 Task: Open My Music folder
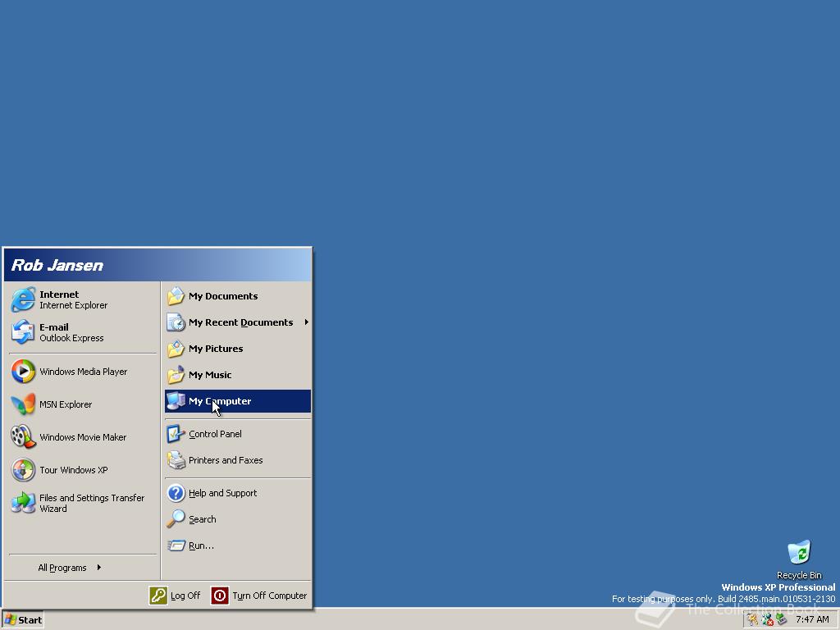tap(237, 375)
